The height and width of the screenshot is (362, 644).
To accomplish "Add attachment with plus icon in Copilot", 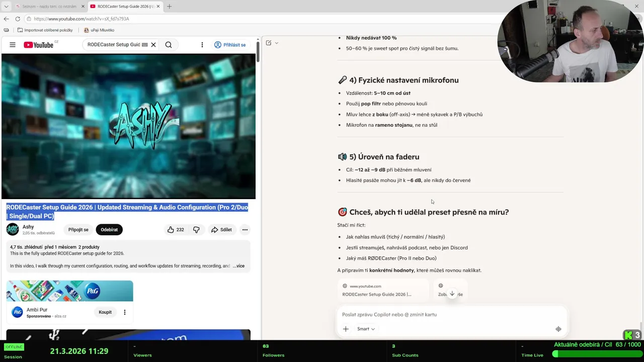I will 346,329.
